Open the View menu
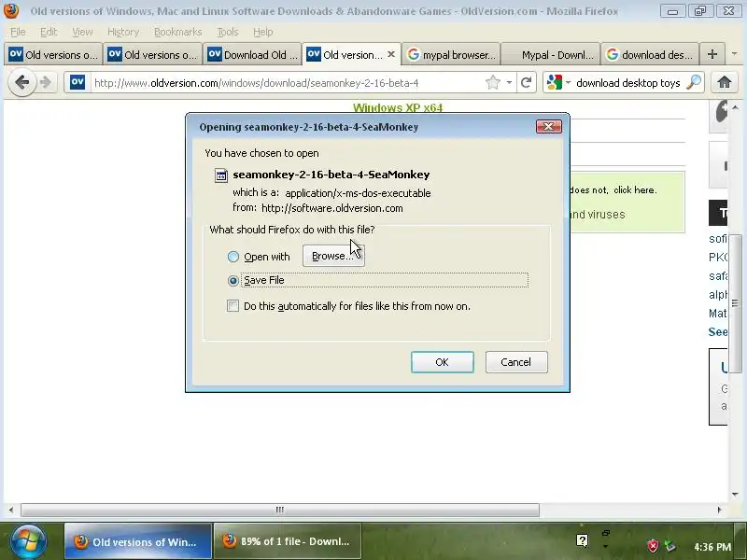This screenshot has height=560, width=747. pos(82,32)
